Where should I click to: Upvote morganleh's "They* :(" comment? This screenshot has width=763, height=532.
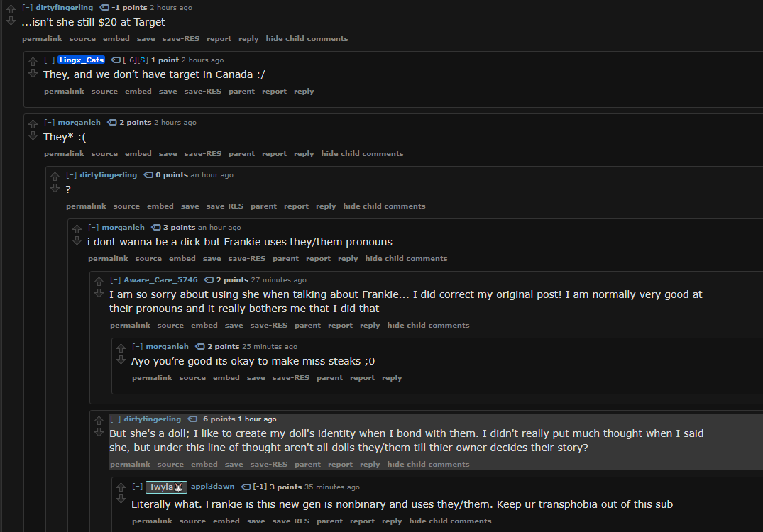pyautogui.click(x=33, y=123)
